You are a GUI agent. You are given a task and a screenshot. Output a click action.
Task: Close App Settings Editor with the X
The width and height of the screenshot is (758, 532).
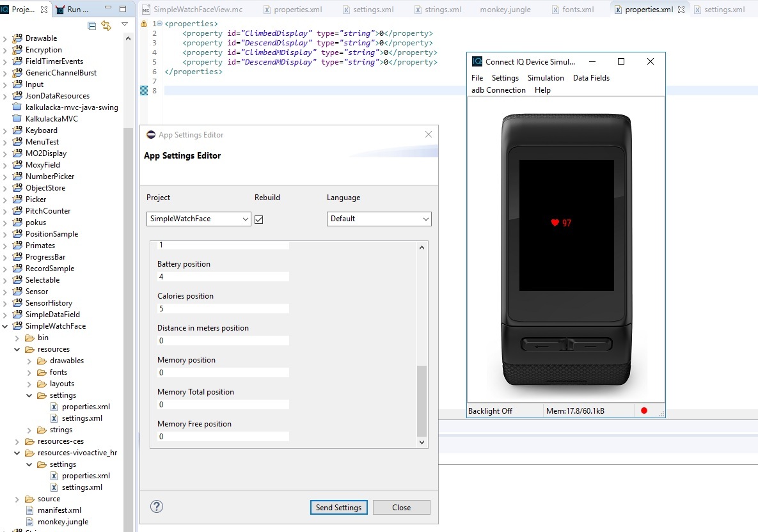pos(429,134)
